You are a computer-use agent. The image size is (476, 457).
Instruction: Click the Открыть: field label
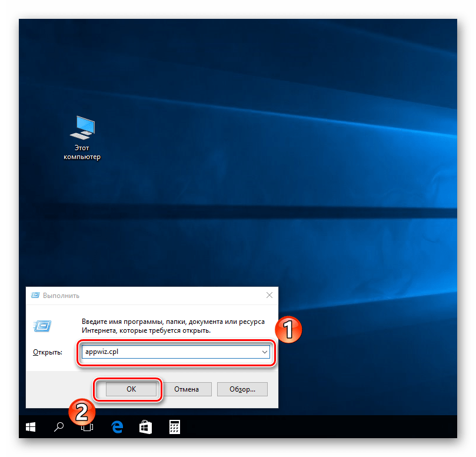point(48,352)
